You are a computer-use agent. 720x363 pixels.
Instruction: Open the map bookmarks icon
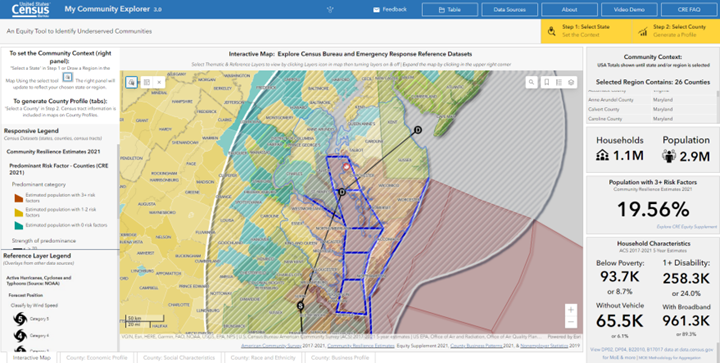tap(546, 82)
